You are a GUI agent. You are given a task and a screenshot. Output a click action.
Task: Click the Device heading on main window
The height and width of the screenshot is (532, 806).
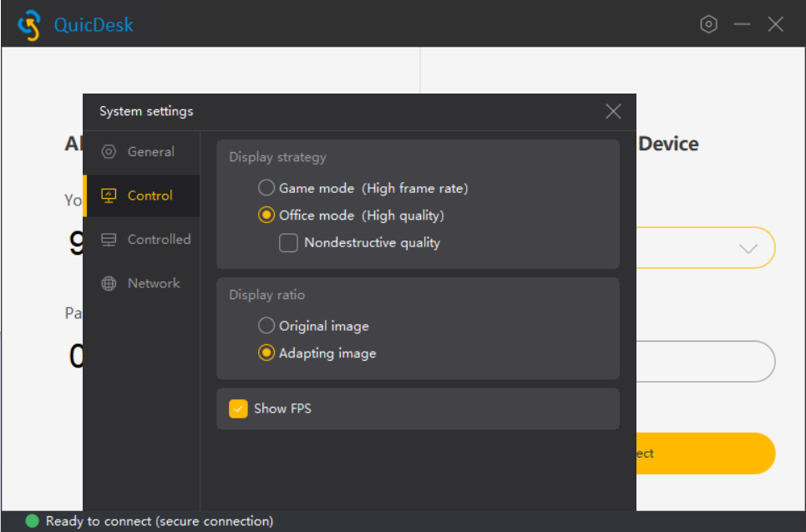click(668, 144)
